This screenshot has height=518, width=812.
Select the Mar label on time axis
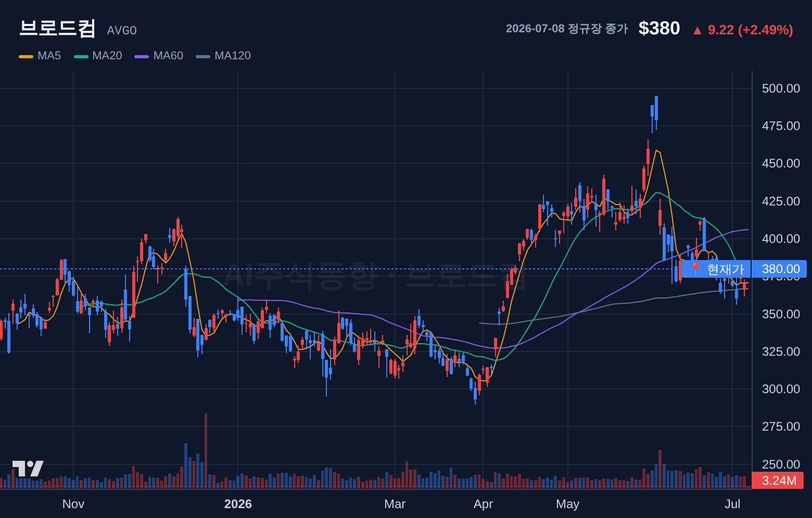pos(395,504)
